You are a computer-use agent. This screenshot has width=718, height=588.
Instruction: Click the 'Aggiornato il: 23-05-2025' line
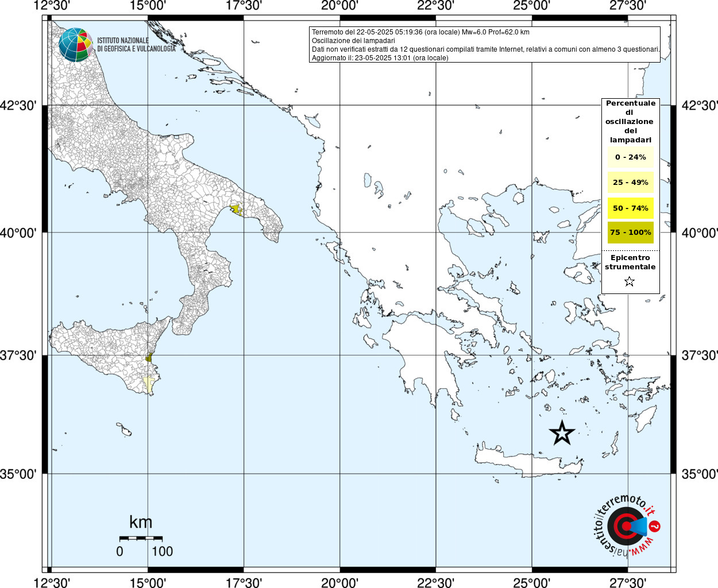tap(380, 58)
